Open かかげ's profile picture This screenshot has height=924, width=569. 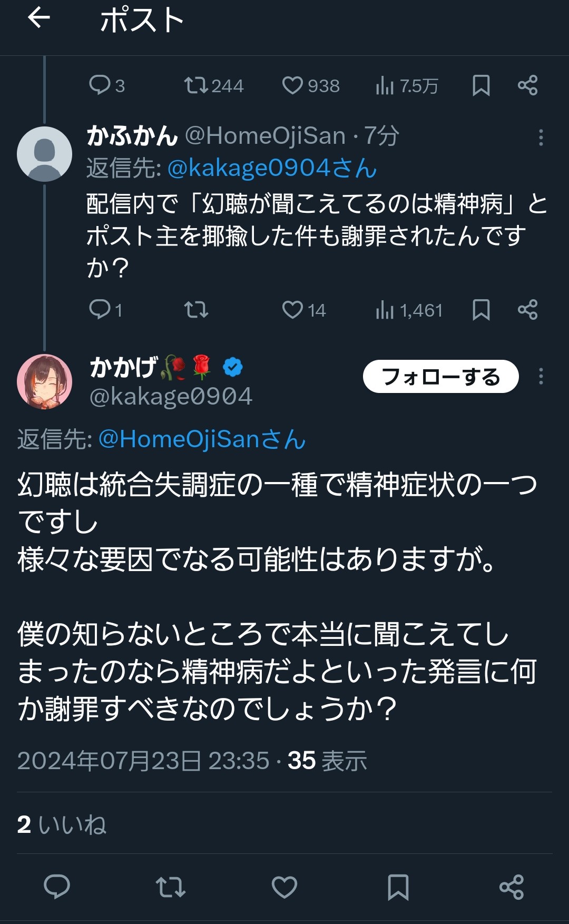[x=45, y=382]
